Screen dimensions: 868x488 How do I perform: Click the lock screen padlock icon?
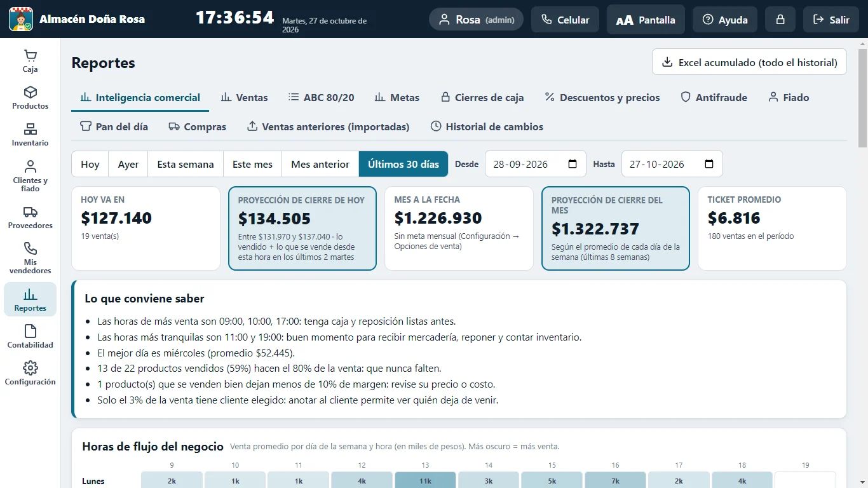[780, 20]
